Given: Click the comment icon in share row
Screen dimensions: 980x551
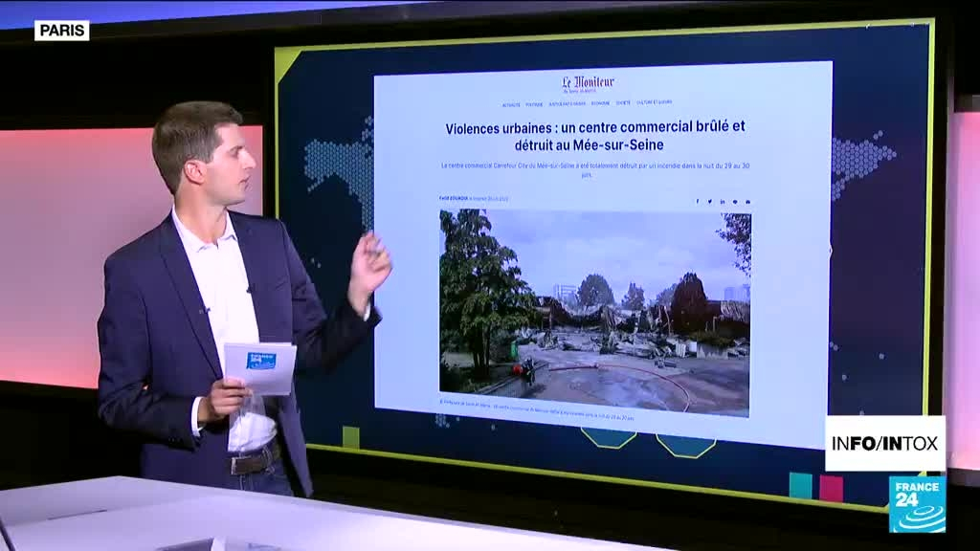Looking at the screenshot, I should pyautogui.click(x=735, y=202).
